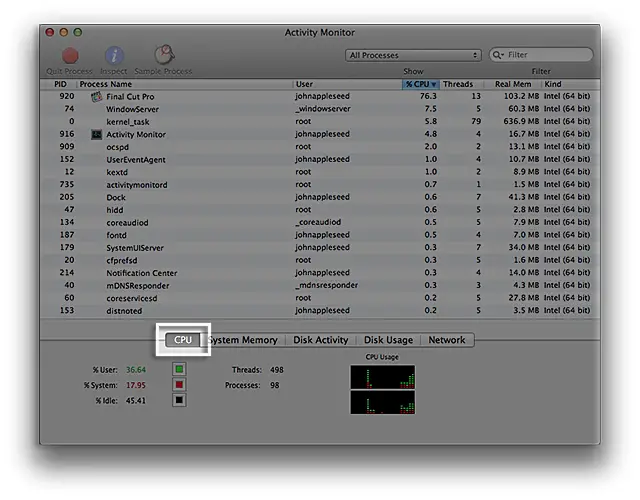This screenshot has width=640, height=500.
Task: Click the upper CPU Usage graph
Action: (382, 377)
